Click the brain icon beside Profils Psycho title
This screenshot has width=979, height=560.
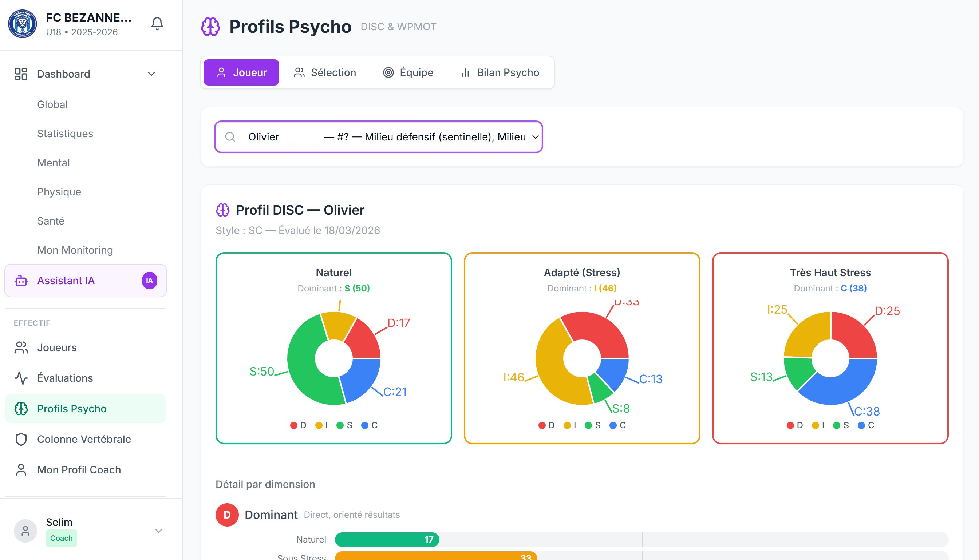tap(210, 27)
